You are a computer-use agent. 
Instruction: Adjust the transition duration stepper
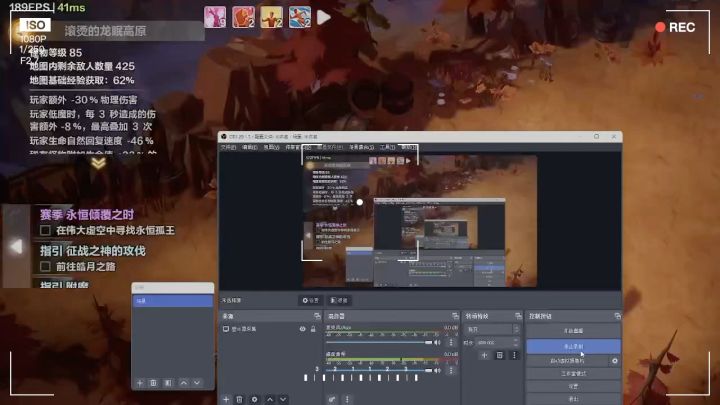(516, 343)
